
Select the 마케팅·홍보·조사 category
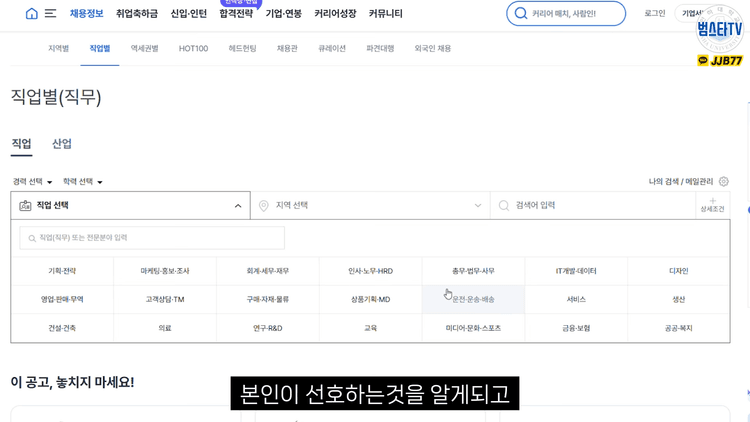pos(165,271)
